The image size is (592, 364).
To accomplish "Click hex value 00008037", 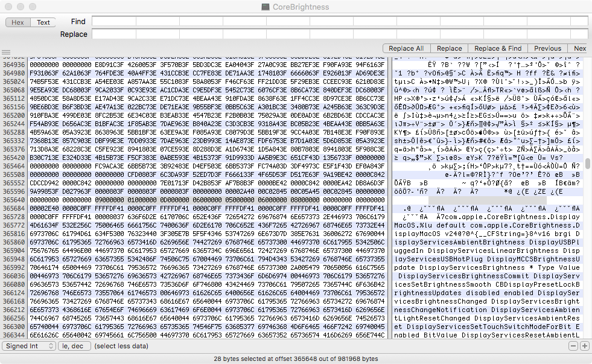I will [x=109, y=217].
